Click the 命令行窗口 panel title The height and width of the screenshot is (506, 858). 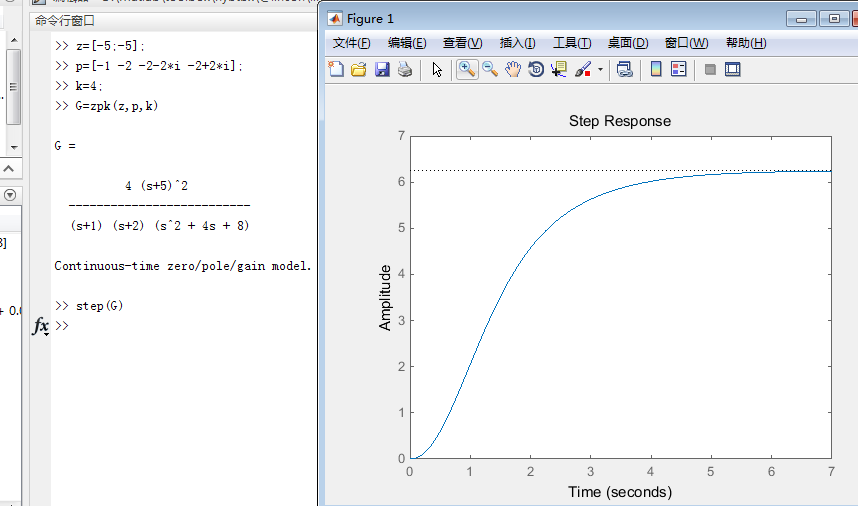[65, 21]
